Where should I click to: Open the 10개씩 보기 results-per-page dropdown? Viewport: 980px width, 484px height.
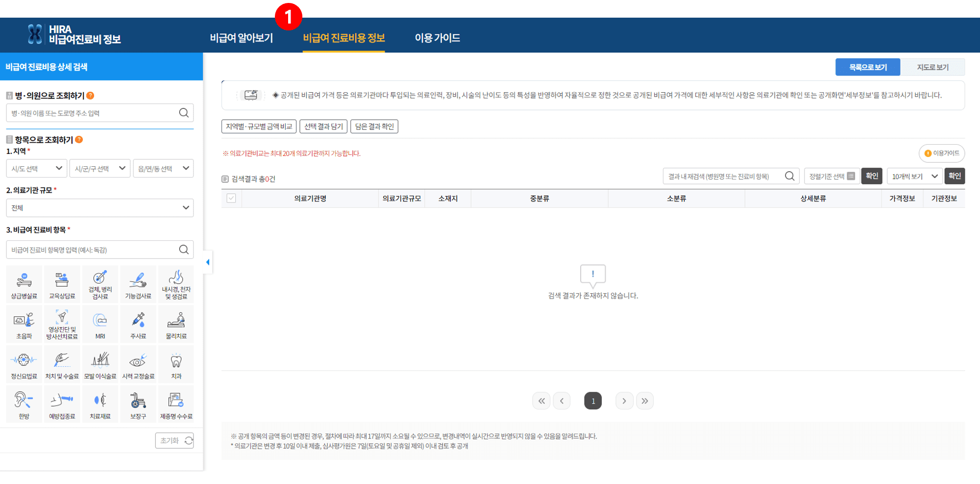914,176
